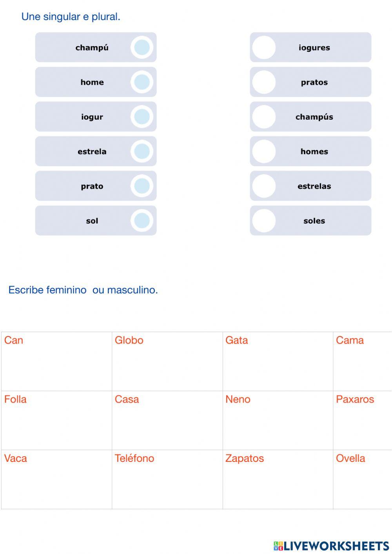Select the white connector dot beside homes
Viewport: 392px width, 554px height.
(264, 151)
